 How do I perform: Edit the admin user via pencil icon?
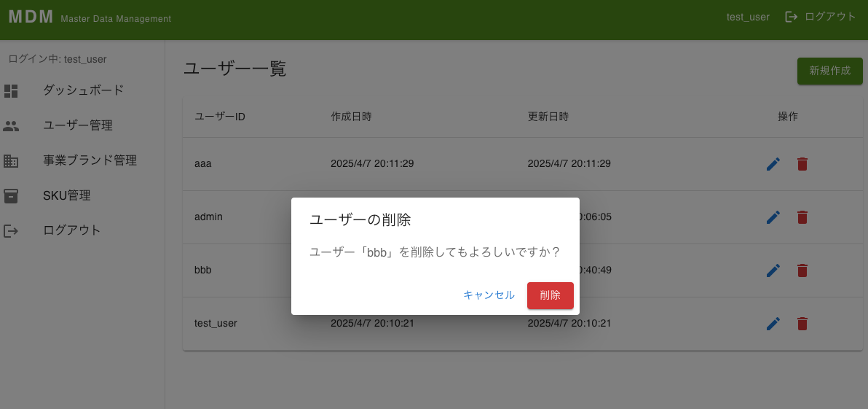point(773,217)
